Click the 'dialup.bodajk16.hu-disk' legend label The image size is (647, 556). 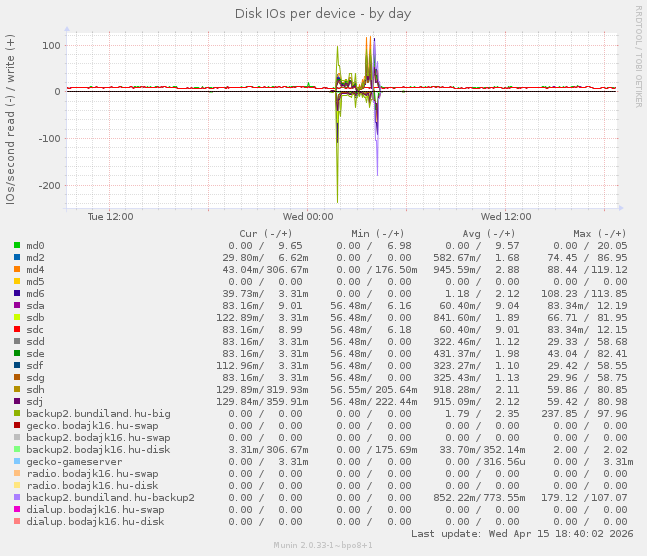pyautogui.click(x=95, y=521)
